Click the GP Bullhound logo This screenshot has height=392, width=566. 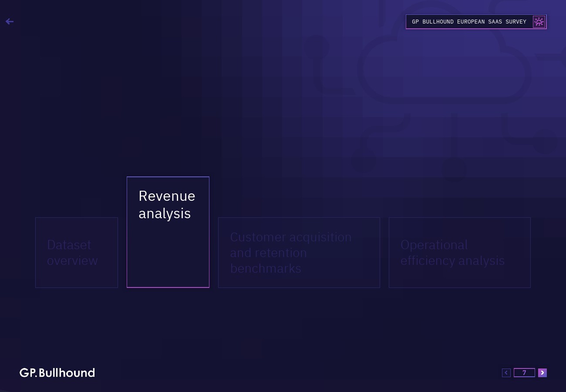57,373
